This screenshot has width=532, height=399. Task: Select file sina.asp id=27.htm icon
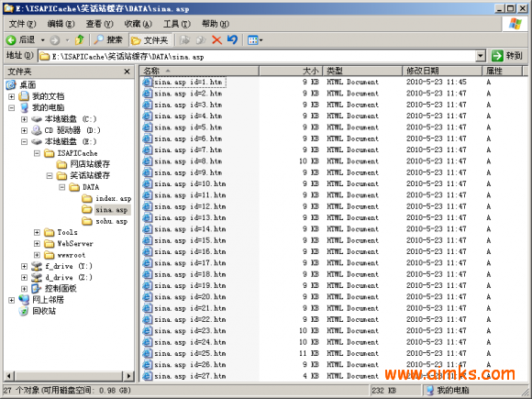coord(148,376)
